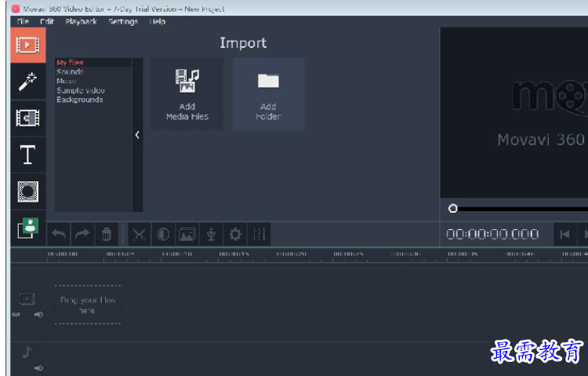This screenshot has height=376, width=588.
Task: Open the Settings menu
Action: 123,21
